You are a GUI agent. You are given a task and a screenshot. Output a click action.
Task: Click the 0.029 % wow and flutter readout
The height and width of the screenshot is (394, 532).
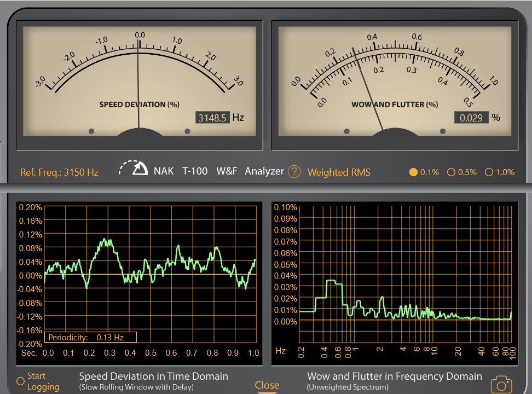pyautogui.click(x=471, y=118)
